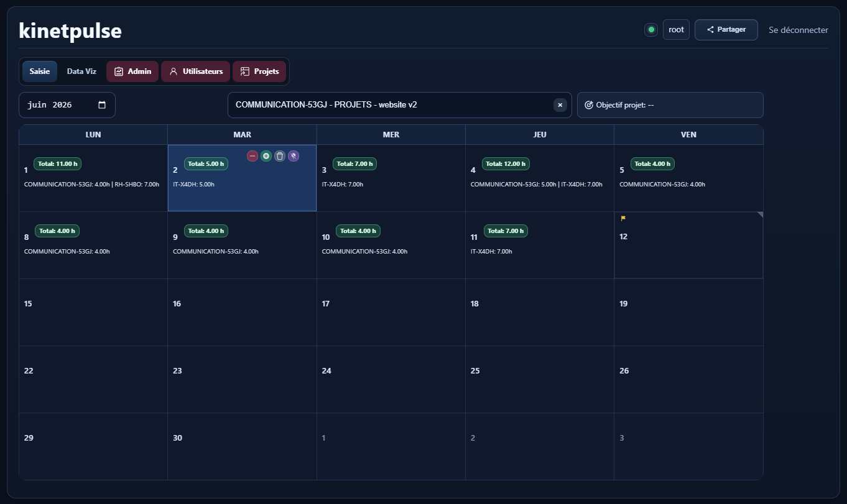847x504 pixels.
Task: Click the root user badge
Action: click(676, 29)
